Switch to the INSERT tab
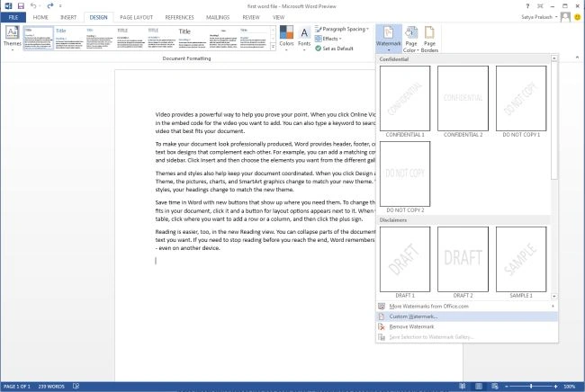 coord(68,17)
